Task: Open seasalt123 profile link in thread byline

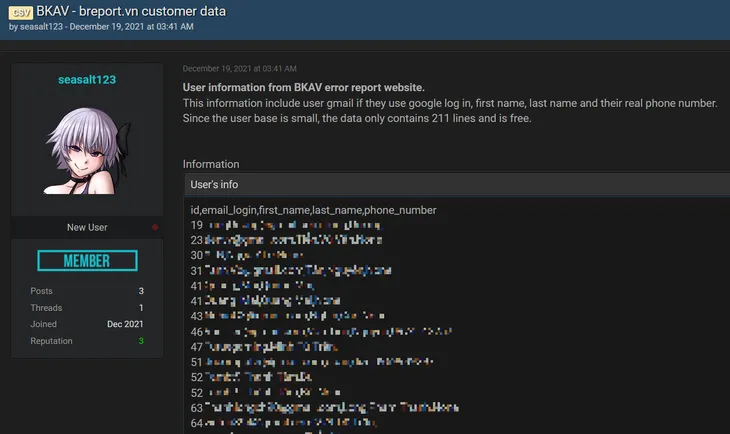Action: pos(41,27)
